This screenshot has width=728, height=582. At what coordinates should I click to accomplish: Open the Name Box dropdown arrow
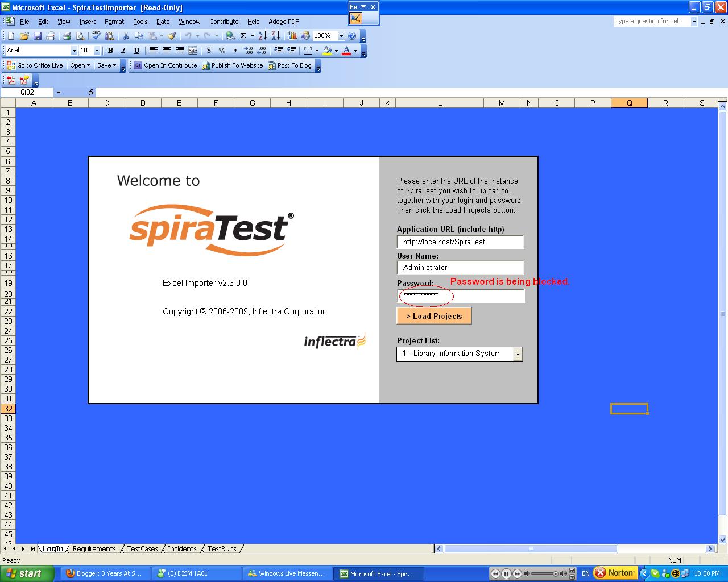tap(59, 92)
